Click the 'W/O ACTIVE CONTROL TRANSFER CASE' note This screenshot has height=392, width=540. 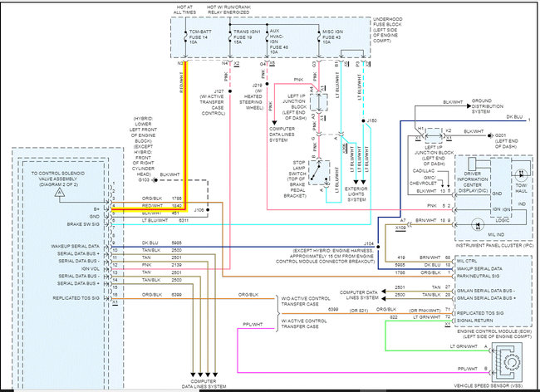pos(306,301)
